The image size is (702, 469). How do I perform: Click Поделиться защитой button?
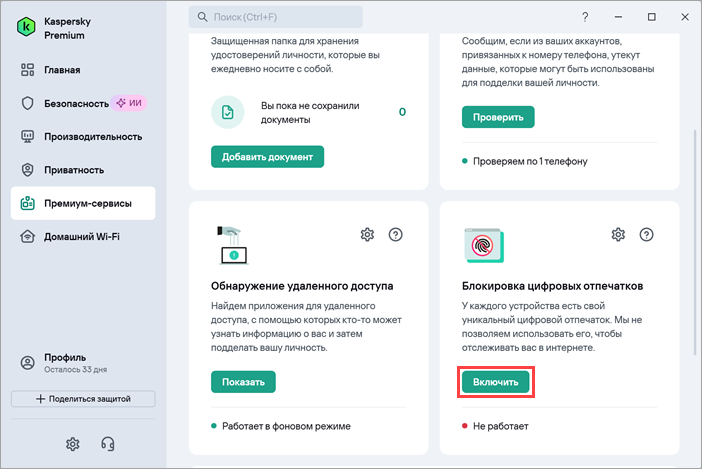[83, 399]
